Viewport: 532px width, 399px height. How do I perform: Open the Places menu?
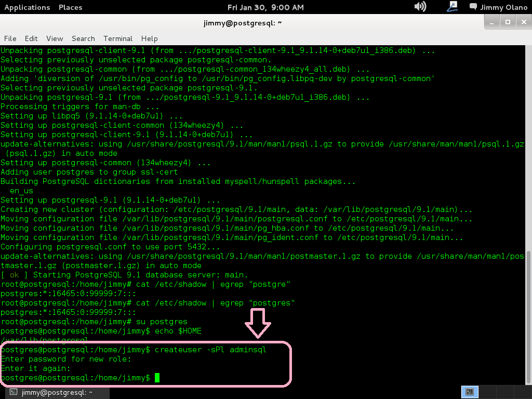70,7
